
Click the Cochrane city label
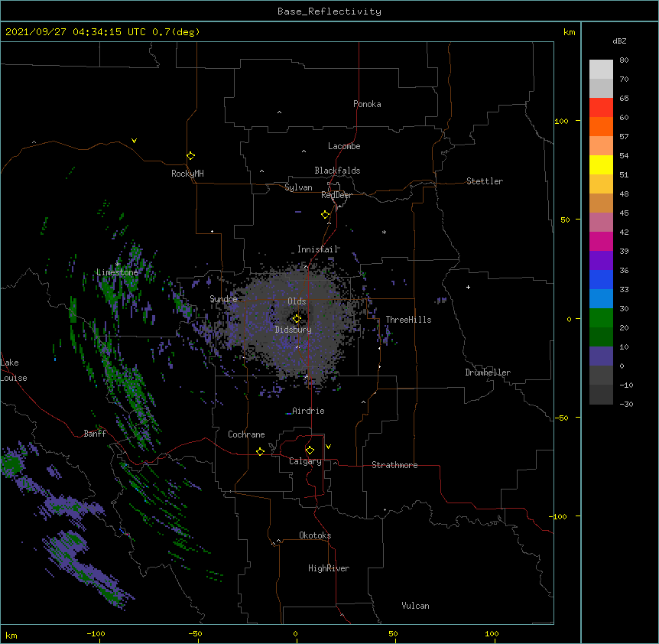click(246, 434)
